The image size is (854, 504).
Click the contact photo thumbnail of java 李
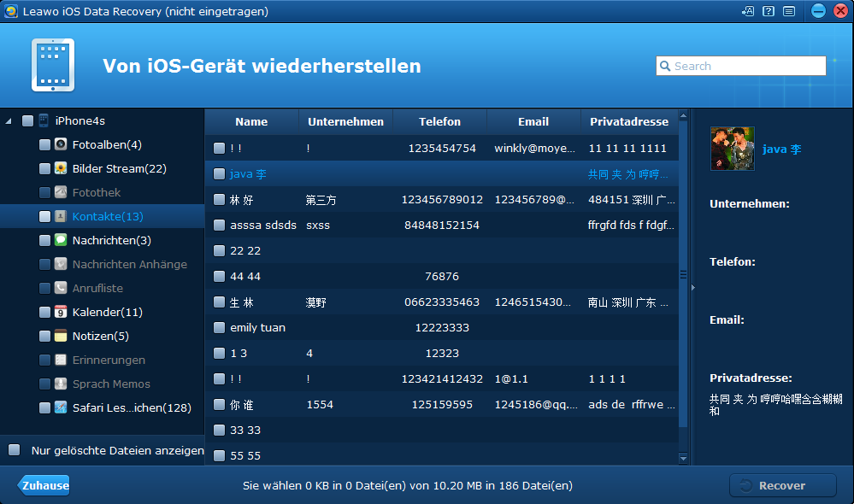(x=733, y=149)
